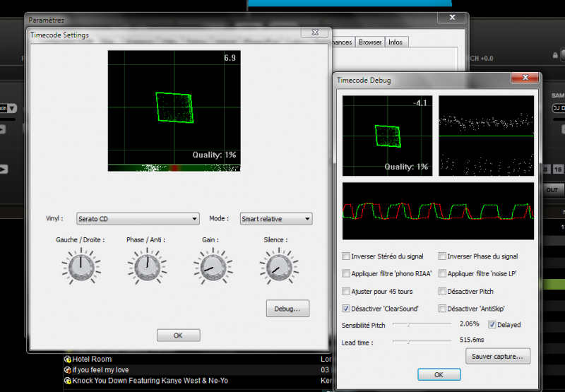Check Appliquer filtre 'phono RIAA'
565x392 pixels.
point(346,273)
